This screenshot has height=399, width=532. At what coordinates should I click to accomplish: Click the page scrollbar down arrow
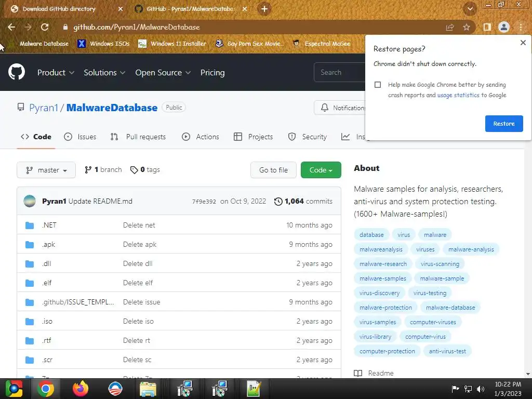(528, 374)
